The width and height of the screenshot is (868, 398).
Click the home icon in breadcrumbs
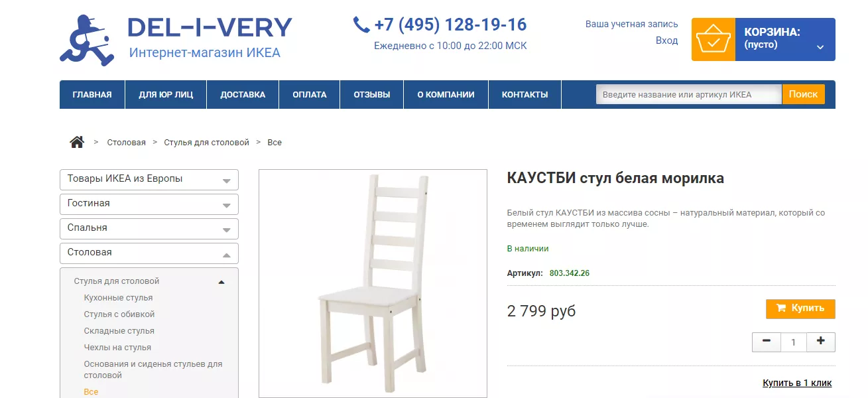[77, 142]
